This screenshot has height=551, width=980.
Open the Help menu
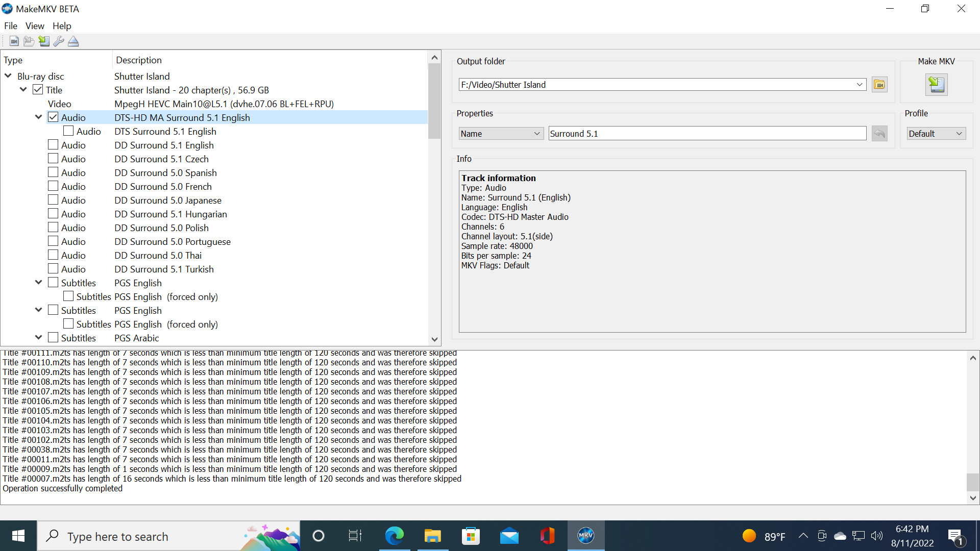[62, 26]
